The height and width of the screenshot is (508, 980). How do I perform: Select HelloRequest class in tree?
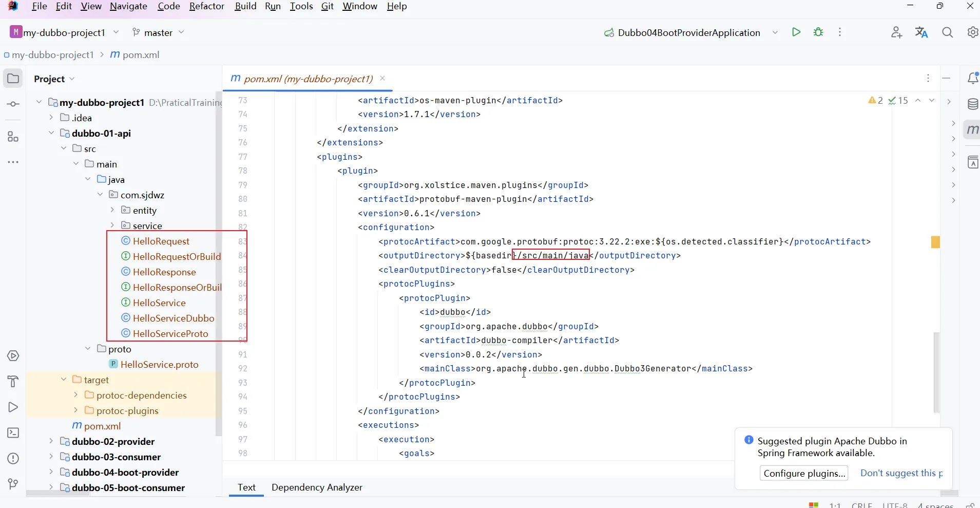[x=161, y=241]
